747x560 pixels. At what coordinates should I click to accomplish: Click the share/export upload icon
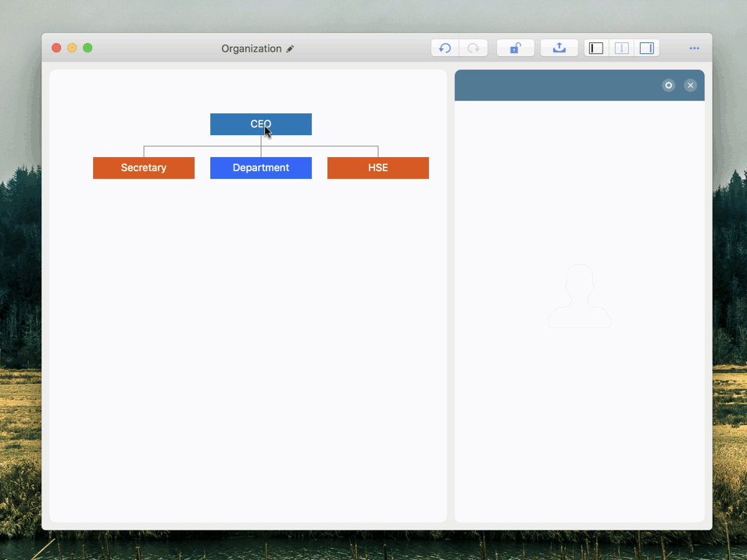point(559,48)
